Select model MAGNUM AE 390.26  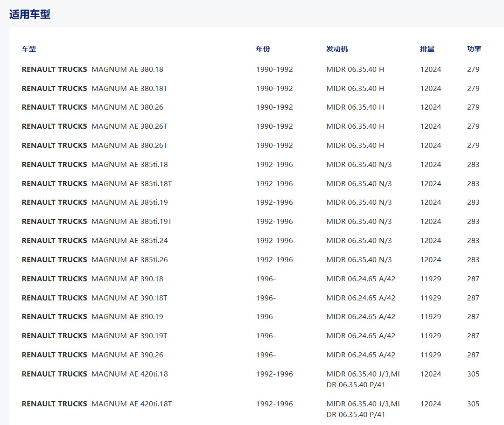coord(127,355)
